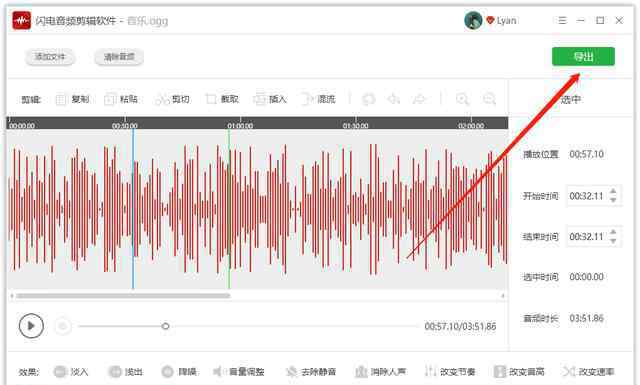Zoom out of the waveform
640x385 pixels.
pyautogui.click(x=489, y=99)
